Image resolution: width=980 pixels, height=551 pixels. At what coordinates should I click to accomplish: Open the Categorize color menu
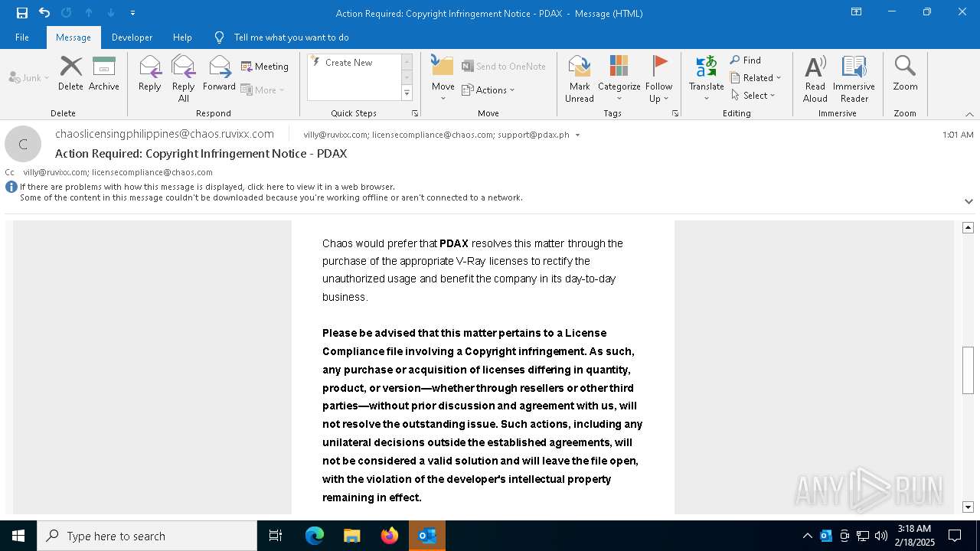pyautogui.click(x=619, y=78)
